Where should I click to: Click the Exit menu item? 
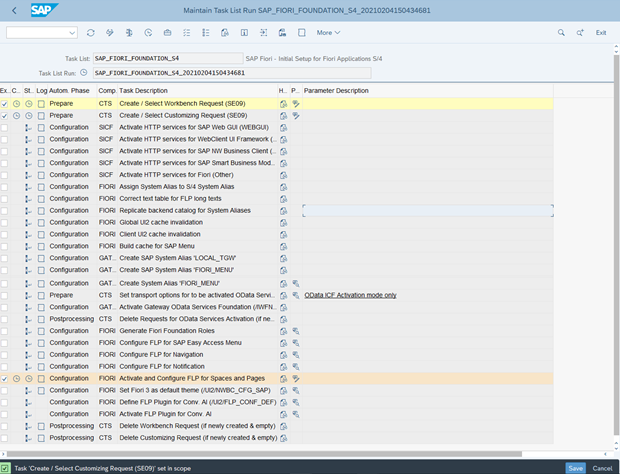[601, 33]
